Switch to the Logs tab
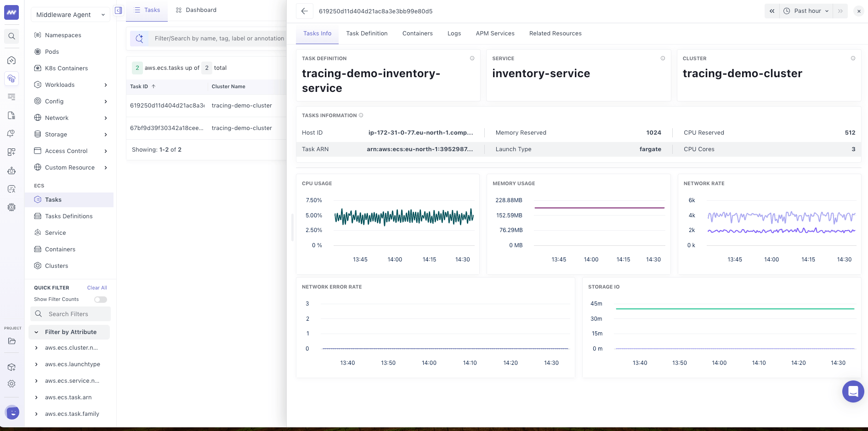This screenshot has height=431, width=868. tap(454, 34)
